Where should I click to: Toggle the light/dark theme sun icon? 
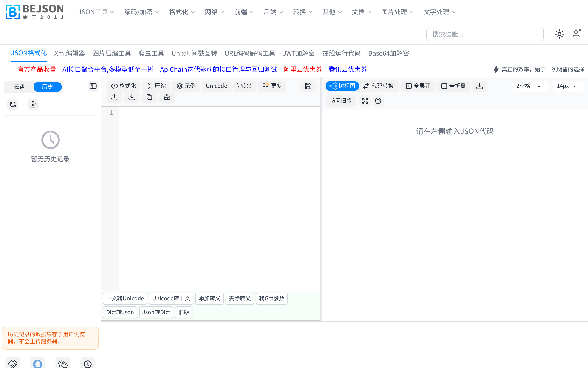click(559, 34)
